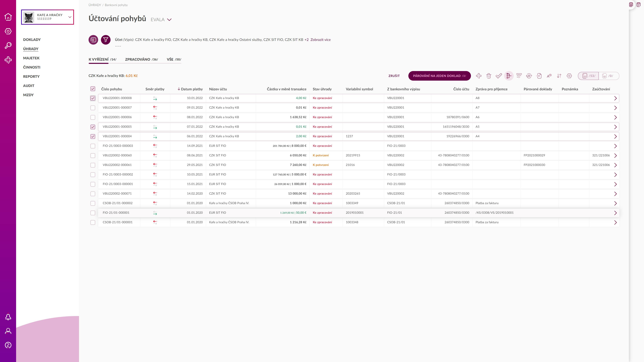
Task: Click payment direction icon of VBU220001-000008
Action: [155, 98]
